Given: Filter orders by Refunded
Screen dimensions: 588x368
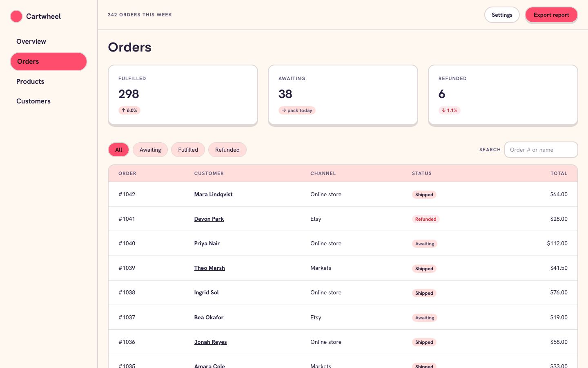Looking at the screenshot, I should (x=227, y=150).
